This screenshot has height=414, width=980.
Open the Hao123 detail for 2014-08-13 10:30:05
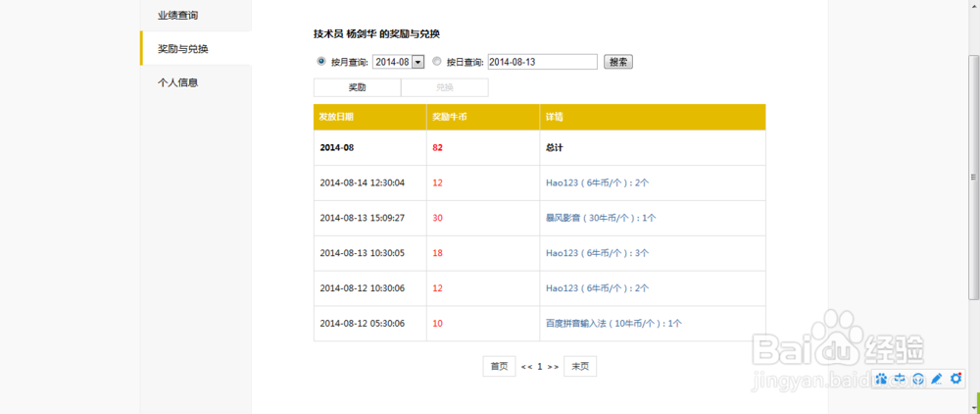(598, 253)
